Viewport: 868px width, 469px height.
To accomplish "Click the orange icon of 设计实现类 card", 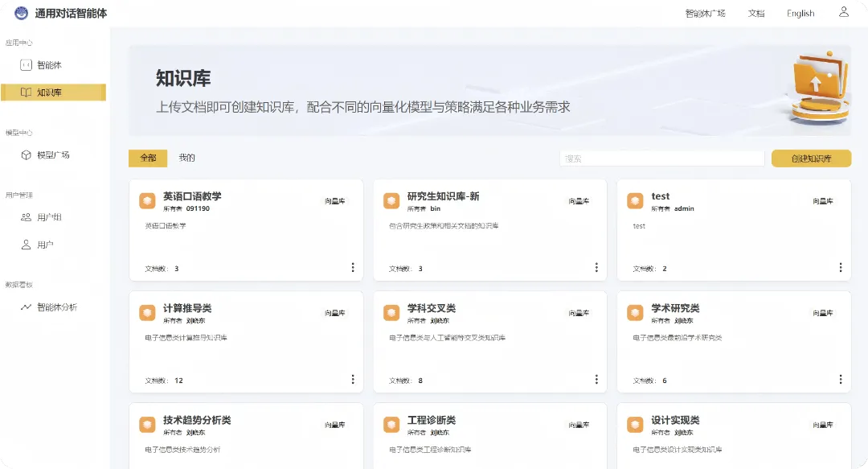I will click(635, 425).
